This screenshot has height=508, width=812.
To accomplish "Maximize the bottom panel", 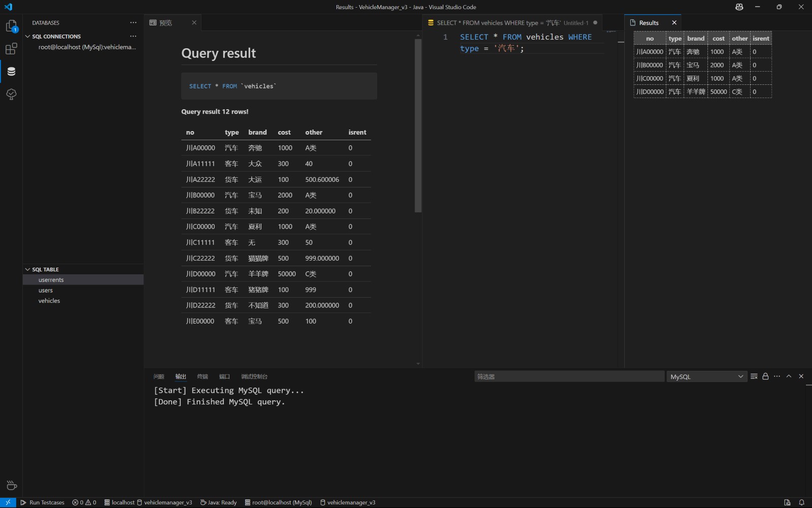I will [x=789, y=376].
